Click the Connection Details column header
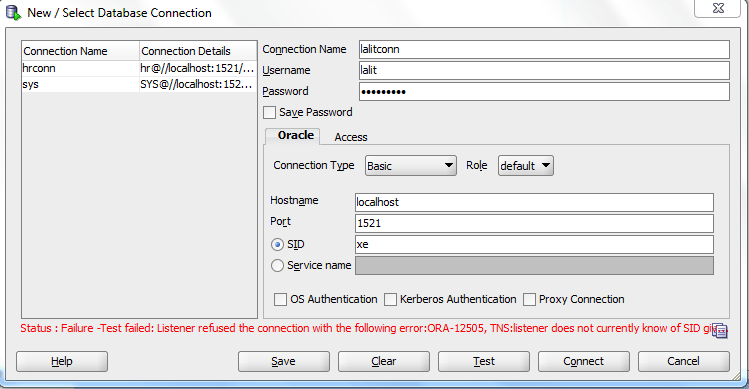749x389 pixels. click(198, 51)
